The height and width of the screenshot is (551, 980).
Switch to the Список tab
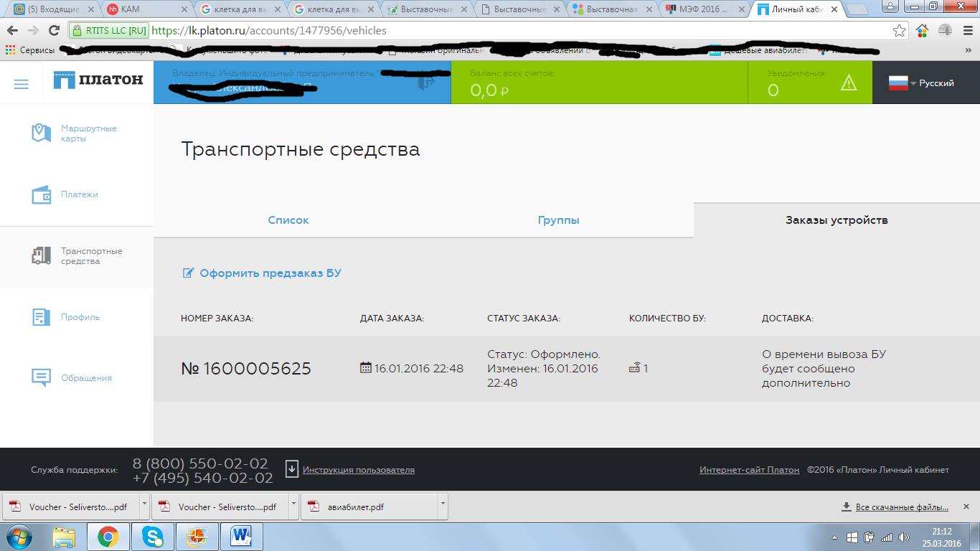[288, 220]
